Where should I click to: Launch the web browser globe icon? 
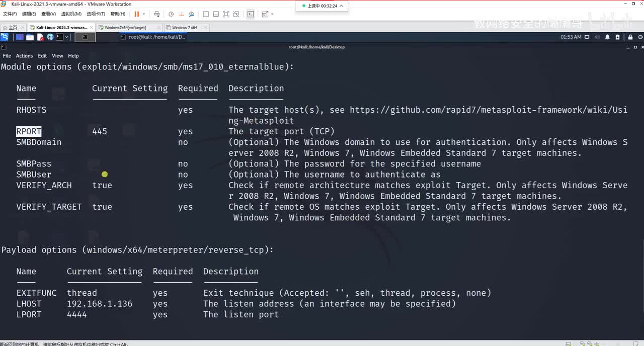(x=50, y=37)
